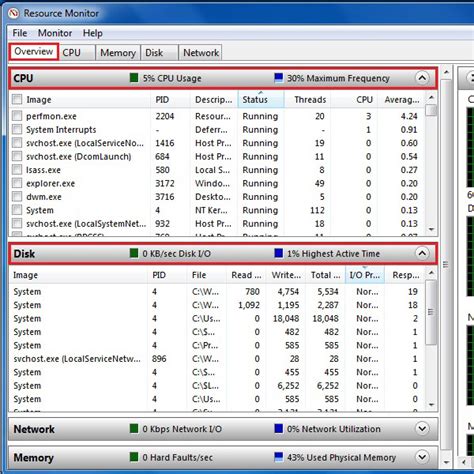Click the Resource Monitor title bar icon
474x474 pixels.
point(14,13)
